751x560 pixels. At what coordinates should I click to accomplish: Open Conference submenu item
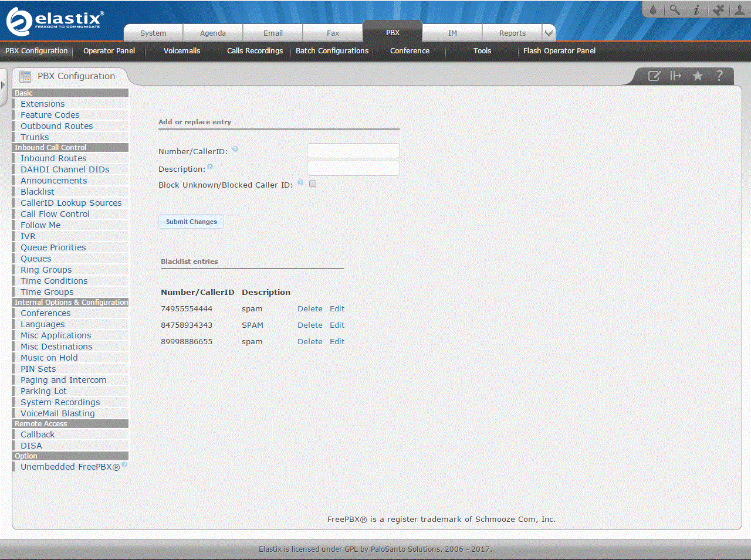(410, 50)
